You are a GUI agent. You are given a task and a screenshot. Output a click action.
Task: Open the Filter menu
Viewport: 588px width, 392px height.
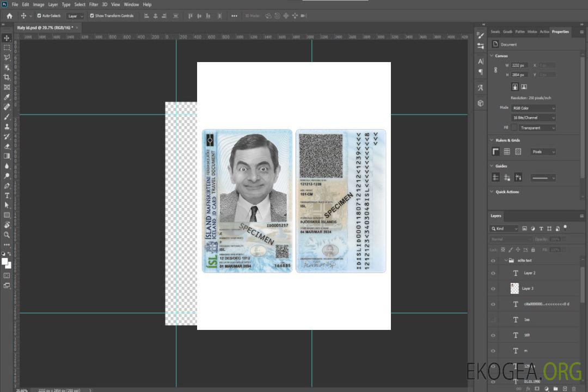point(94,4)
